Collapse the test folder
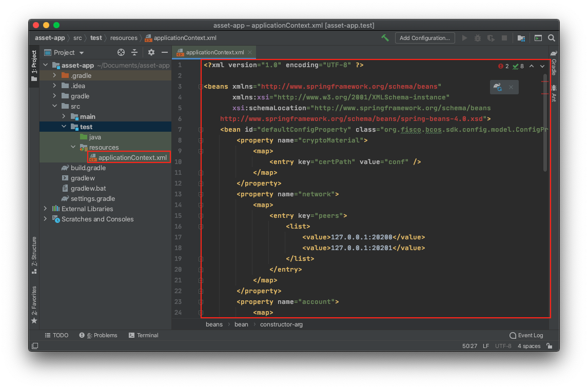588x389 pixels. (x=64, y=127)
